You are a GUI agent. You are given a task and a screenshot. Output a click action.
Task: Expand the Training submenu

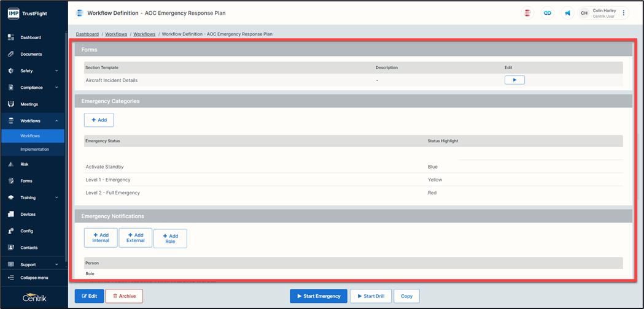pos(56,198)
